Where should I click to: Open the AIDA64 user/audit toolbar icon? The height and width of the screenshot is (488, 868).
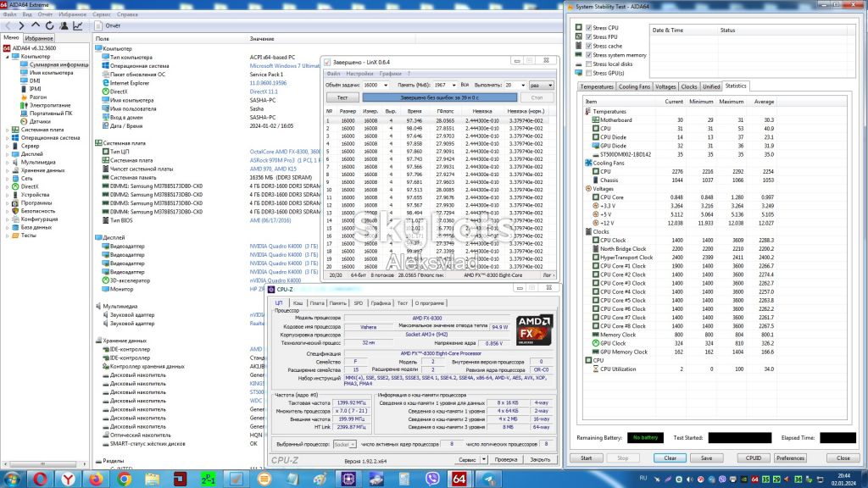(x=64, y=25)
